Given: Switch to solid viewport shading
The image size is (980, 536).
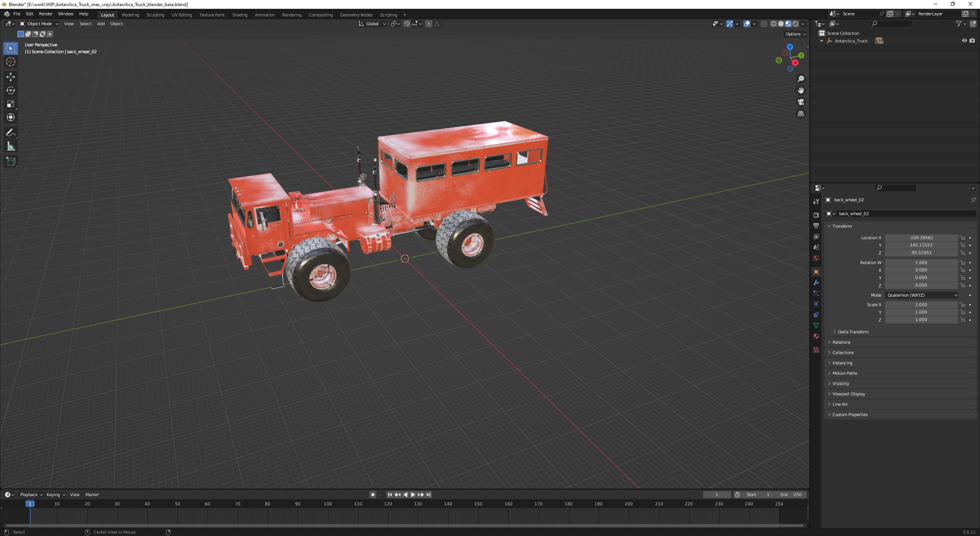Looking at the screenshot, I should tap(781, 24).
